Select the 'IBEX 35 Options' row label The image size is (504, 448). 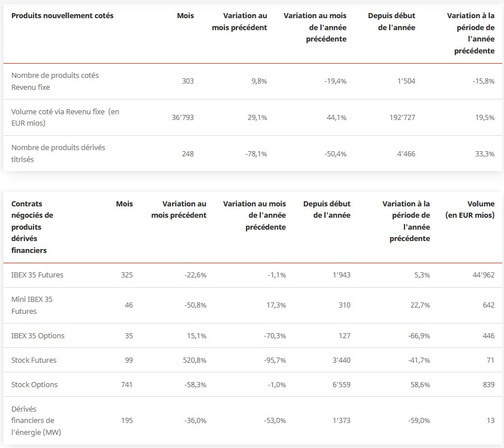coord(38,335)
